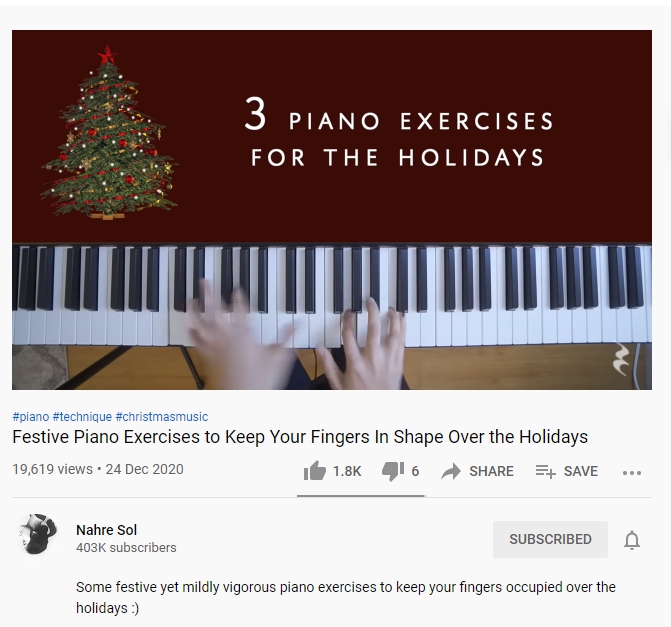The height and width of the screenshot is (627, 671).
Task: Click the thumbs-down dislike icon
Action: 393,471
